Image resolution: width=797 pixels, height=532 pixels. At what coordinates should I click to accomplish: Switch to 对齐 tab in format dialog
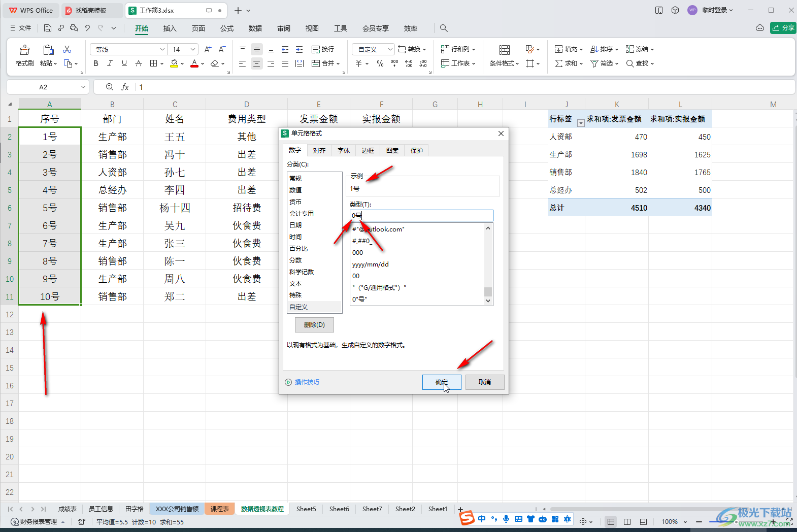point(319,150)
